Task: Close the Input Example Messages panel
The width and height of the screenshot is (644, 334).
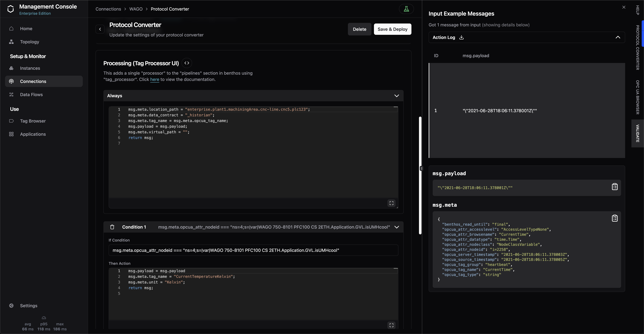Action: (624, 7)
